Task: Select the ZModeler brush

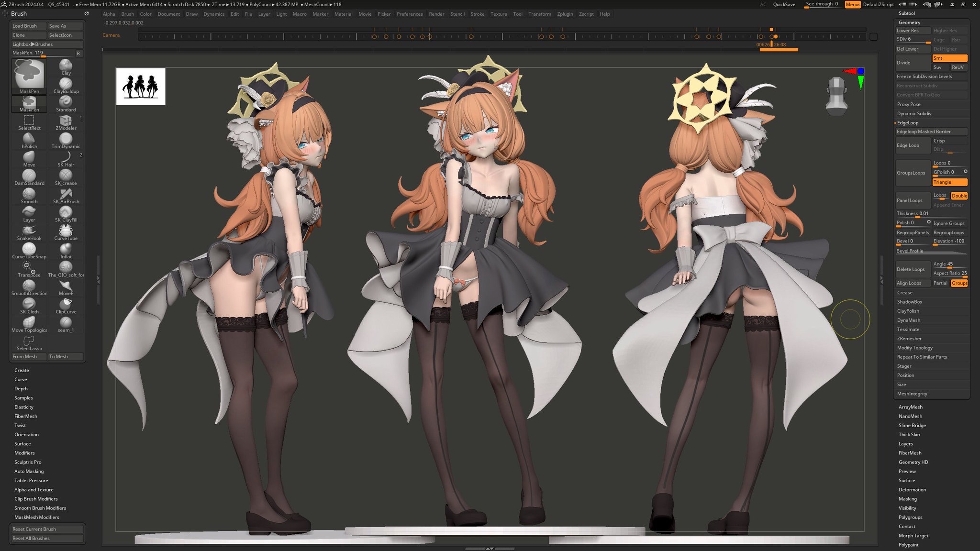Action: 66,121
